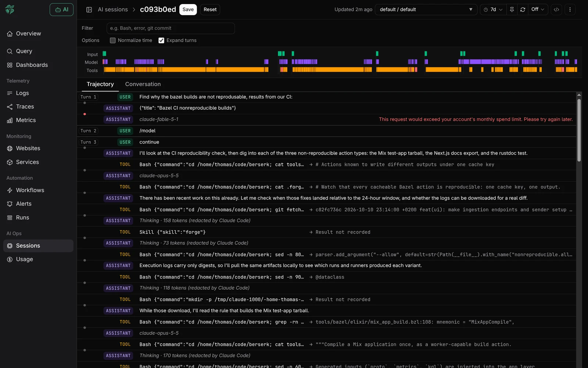Click the AI sessions breadcrumb link
Viewport: 588px width, 368px height.
tap(113, 10)
